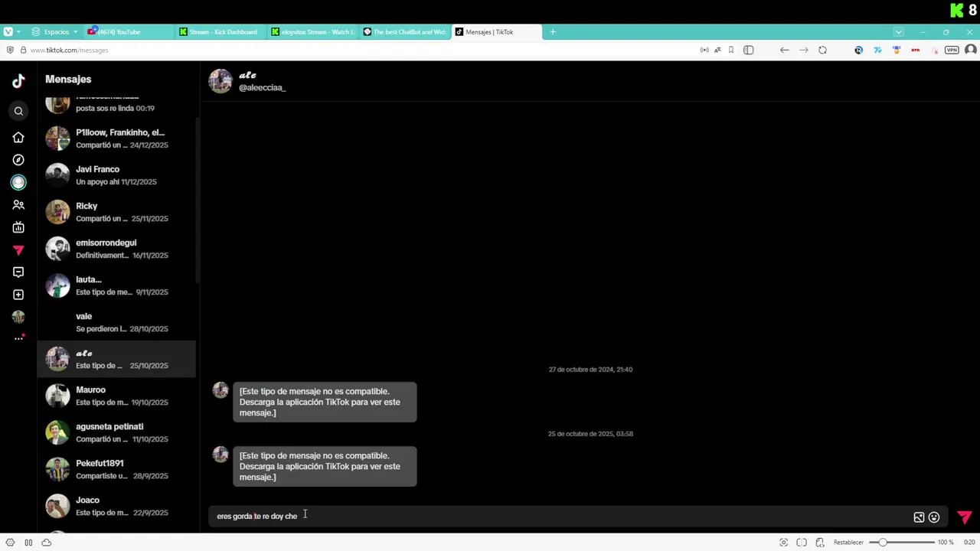
Task: Open conversation with P1lloow, Frankinho
Action: (x=116, y=139)
